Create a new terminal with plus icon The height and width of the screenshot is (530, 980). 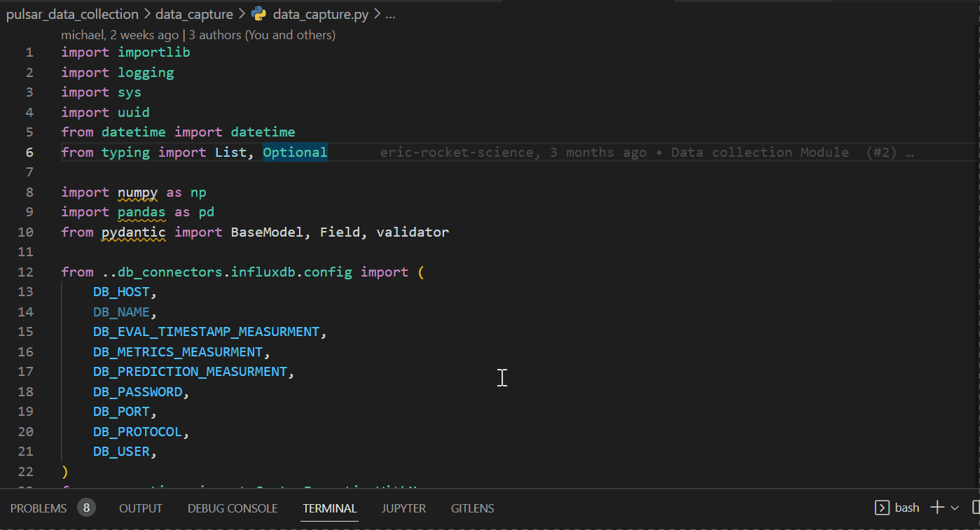point(937,508)
